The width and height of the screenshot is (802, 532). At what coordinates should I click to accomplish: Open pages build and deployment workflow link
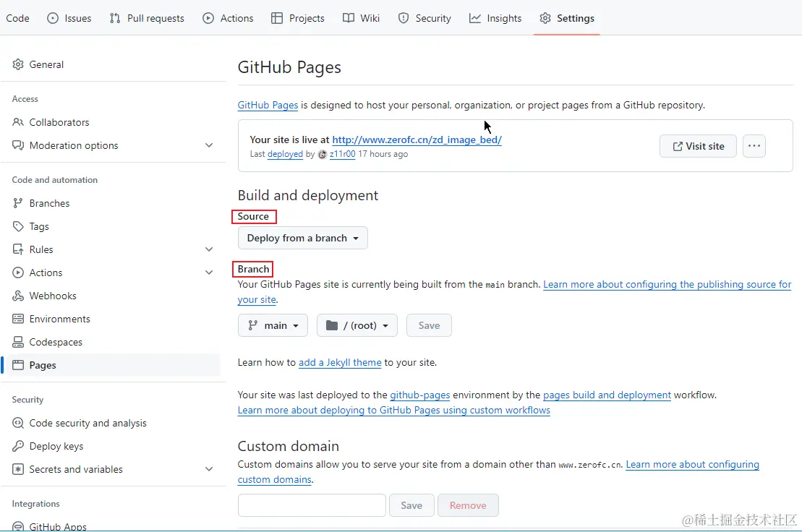click(x=607, y=395)
